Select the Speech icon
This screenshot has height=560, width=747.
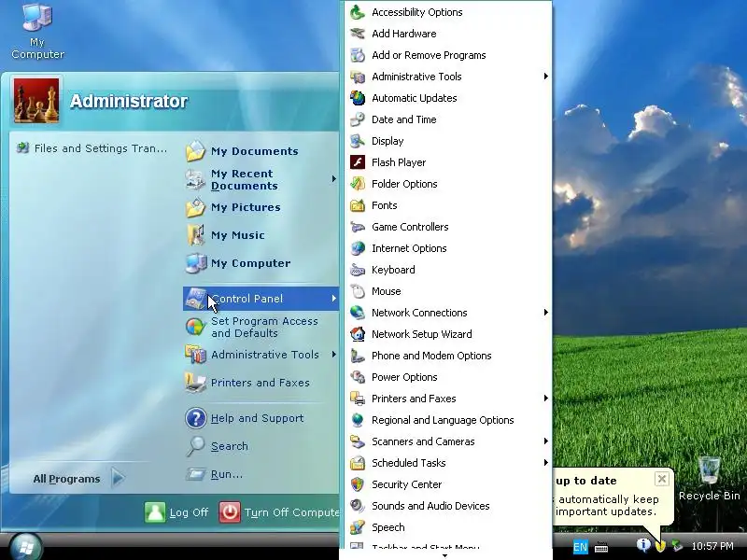click(x=358, y=527)
